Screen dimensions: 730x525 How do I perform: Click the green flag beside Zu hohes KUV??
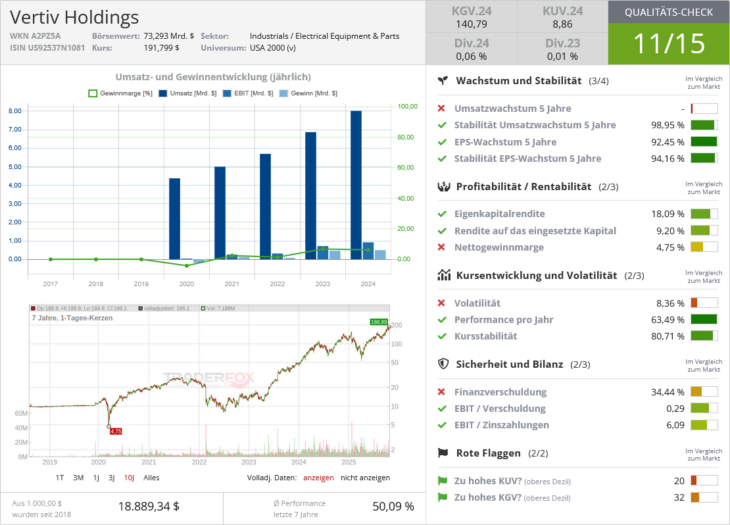coord(442,481)
